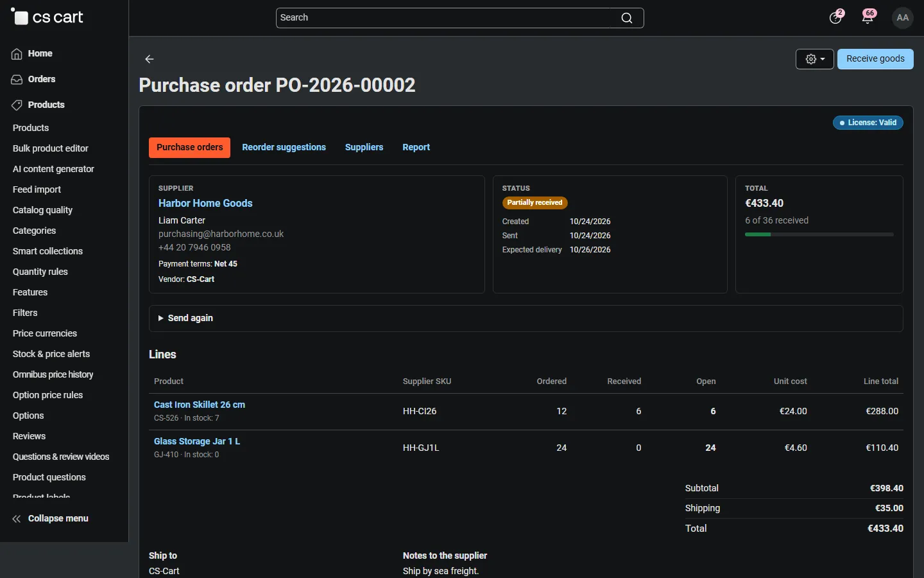Switch to the Suppliers tab
The height and width of the screenshot is (578, 924).
click(x=364, y=148)
